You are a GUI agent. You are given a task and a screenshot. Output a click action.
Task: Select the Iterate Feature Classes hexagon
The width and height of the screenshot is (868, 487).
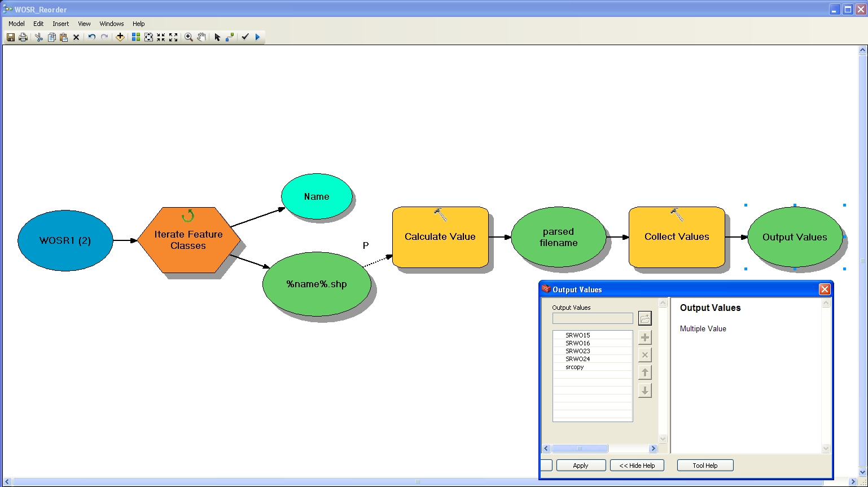[x=188, y=240]
